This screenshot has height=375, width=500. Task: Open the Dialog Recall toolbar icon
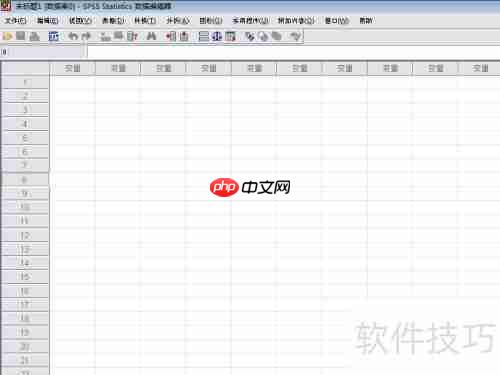(x=53, y=36)
